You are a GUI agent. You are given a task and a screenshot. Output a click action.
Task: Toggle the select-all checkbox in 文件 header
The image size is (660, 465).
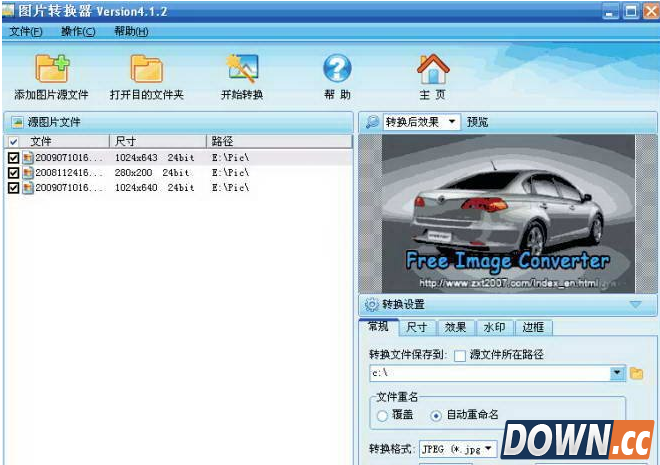13,141
